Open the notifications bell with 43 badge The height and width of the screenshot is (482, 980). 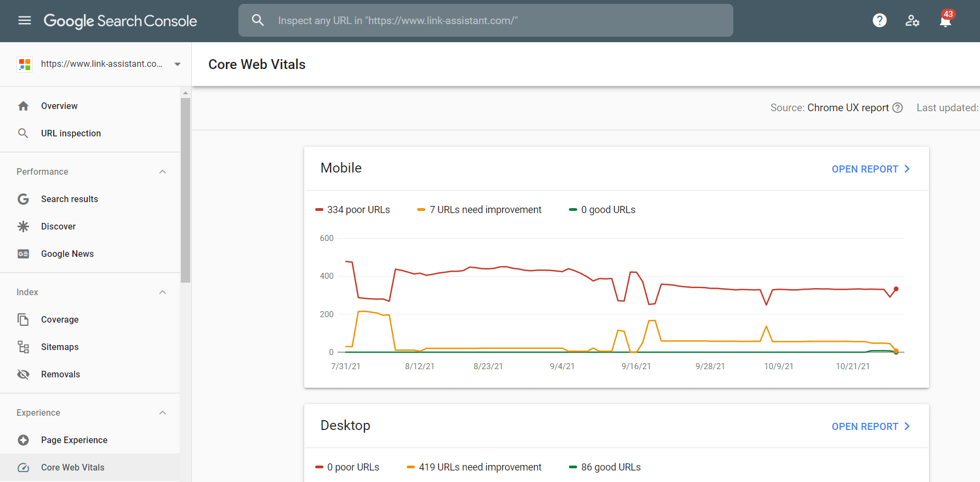pyautogui.click(x=945, y=21)
